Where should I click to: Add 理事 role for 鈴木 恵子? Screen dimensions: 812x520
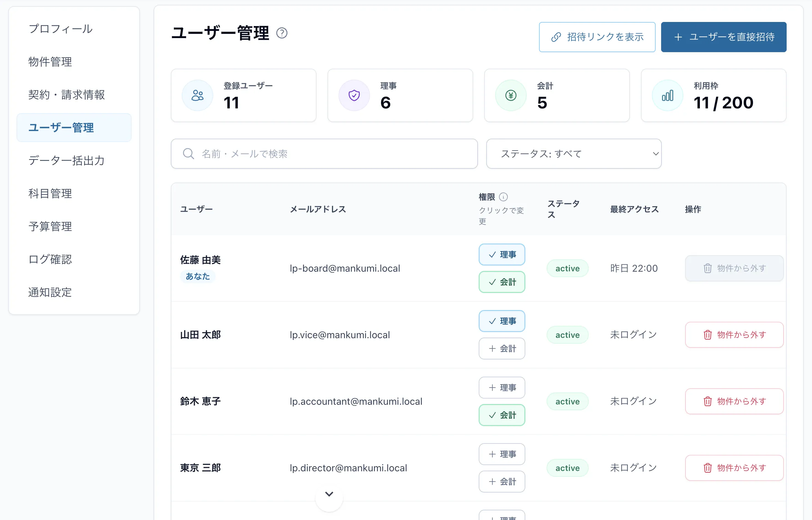pos(502,388)
